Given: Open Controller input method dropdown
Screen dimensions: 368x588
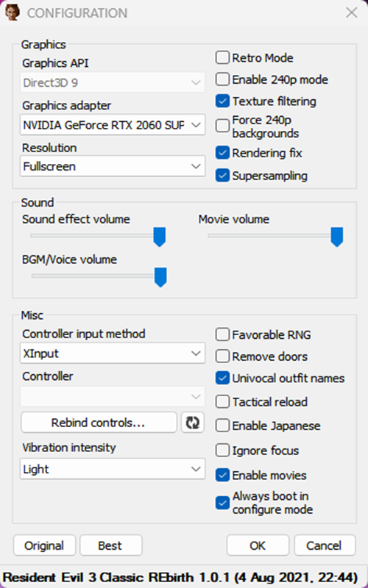Looking at the screenshot, I should click(113, 354).
